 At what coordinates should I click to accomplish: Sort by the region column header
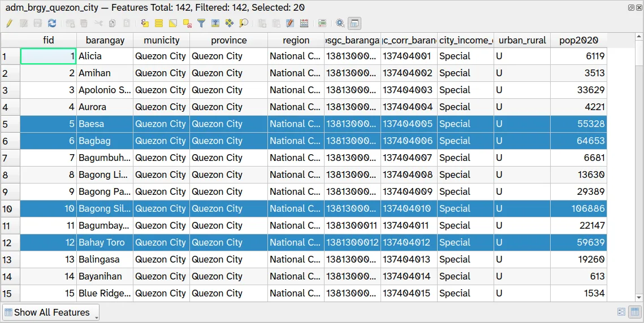(296, 40)
